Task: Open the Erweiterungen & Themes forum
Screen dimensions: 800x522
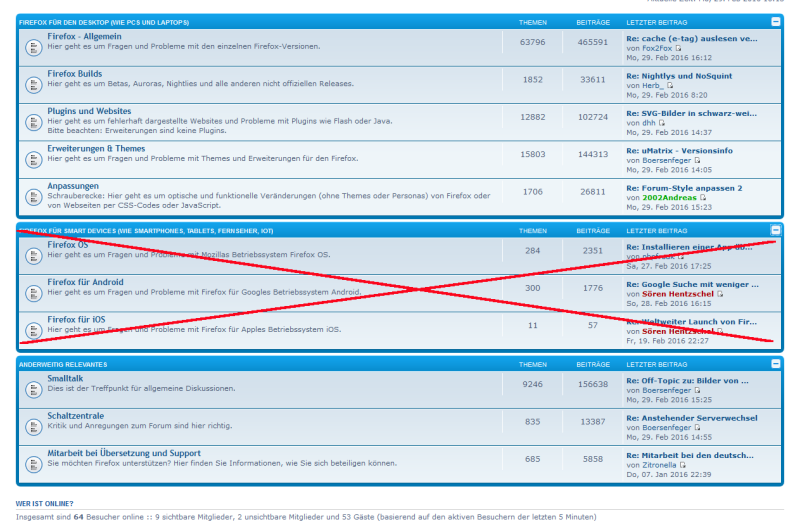Action: 96,148
